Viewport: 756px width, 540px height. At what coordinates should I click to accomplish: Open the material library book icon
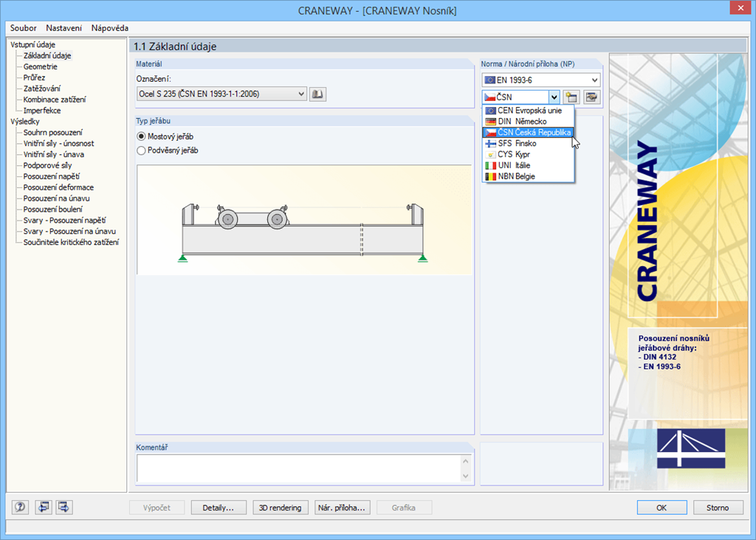tap(317, 94)
